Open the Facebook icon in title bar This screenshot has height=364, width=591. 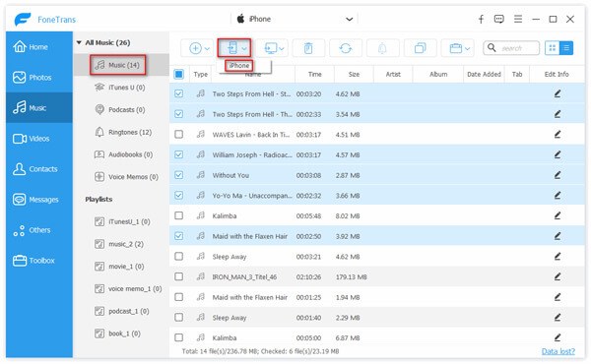[x=481, y=19]
